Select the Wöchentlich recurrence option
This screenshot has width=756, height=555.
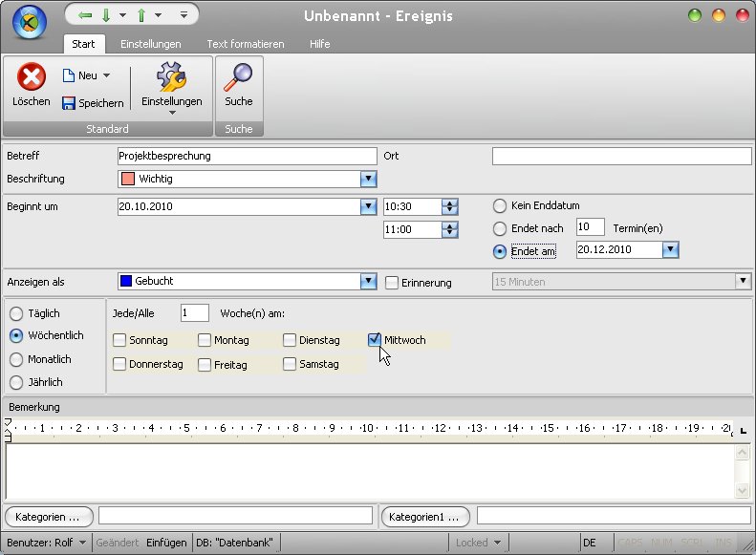tap(16, 336)
